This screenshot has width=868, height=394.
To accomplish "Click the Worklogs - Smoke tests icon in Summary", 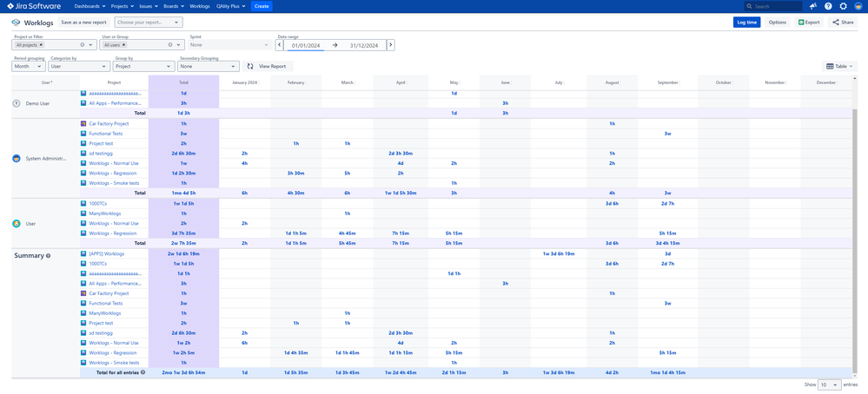I will (x=83, y=363).
